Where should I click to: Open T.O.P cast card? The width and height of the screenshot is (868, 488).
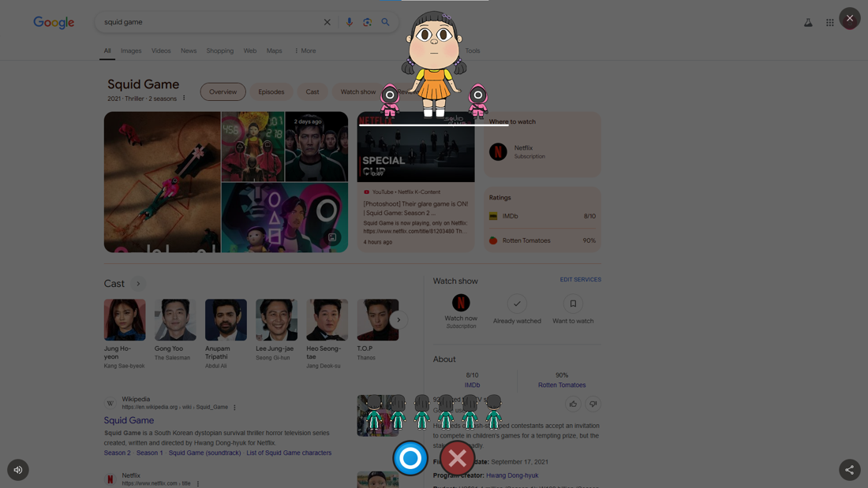tap(377, 330)
